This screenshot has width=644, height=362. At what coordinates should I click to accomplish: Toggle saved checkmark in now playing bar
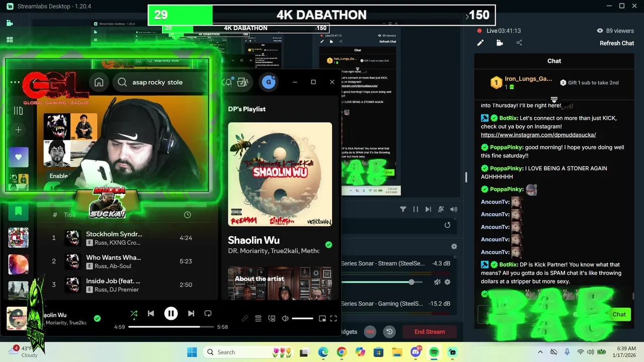97,318
